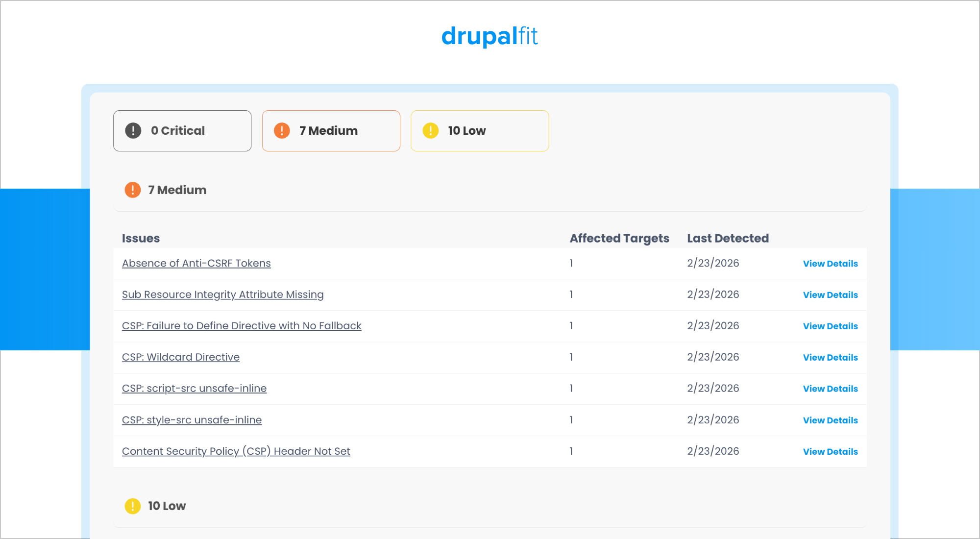View Details for CSP Failure to Define row
The height and width of the screenshot is (539, 980).
[830, 326]
